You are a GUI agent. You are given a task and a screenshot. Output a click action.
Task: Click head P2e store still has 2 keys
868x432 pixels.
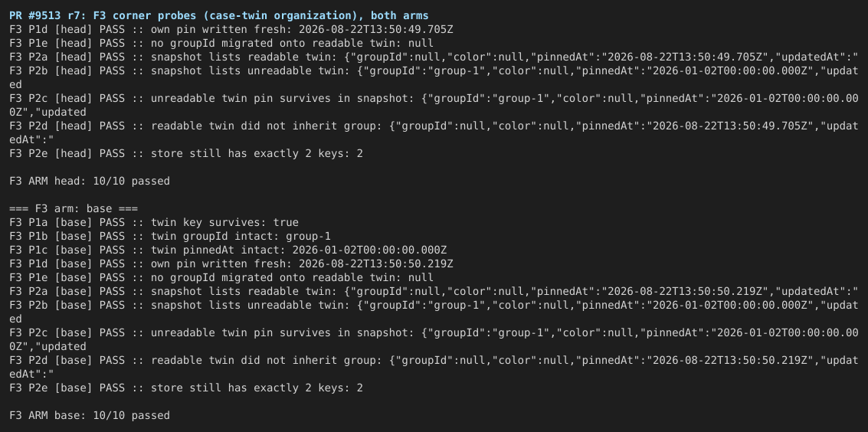(x=186, y=153)
